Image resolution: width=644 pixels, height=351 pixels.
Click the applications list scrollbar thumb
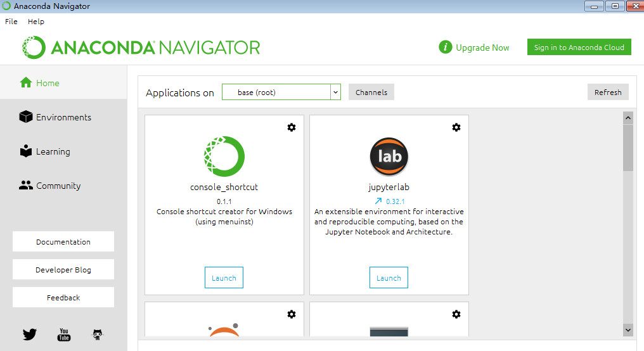[x=628, y=148]
